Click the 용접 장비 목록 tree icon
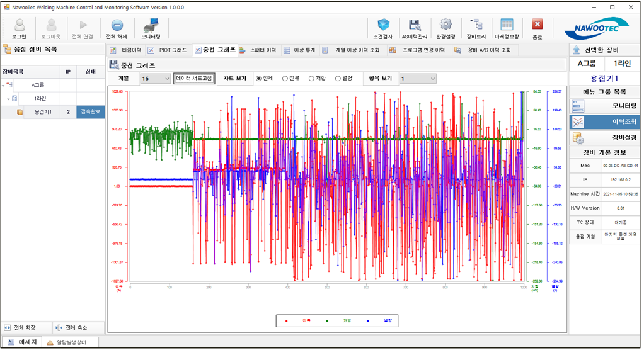This screenshot has height=350, width=644. click(7, 50)
